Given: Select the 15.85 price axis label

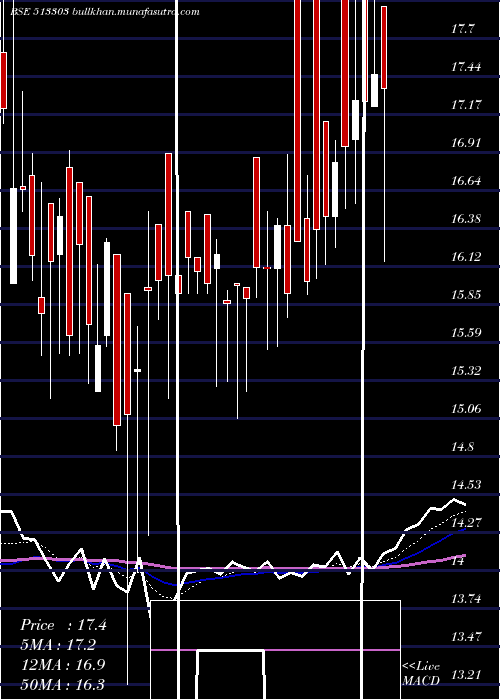Looking at the screenshot, I should click(x=466, y=295).
